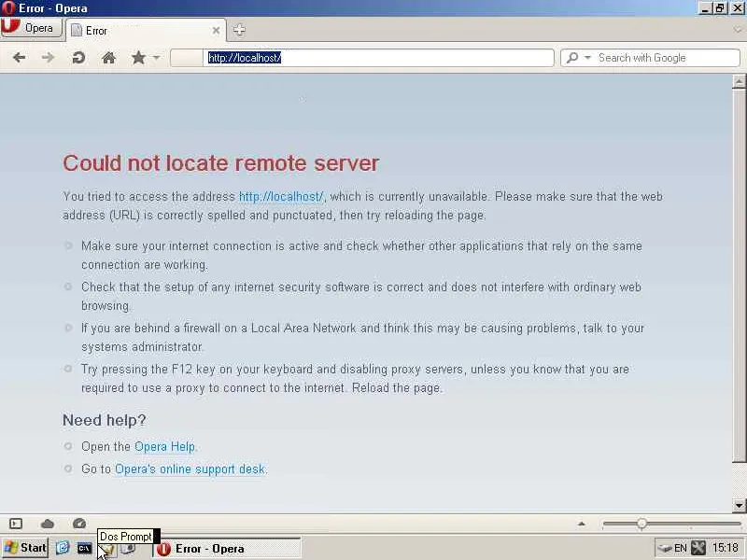747x560 pixels.
Task: Click the Could not locate remote server heading
Action: coord(220,163)
